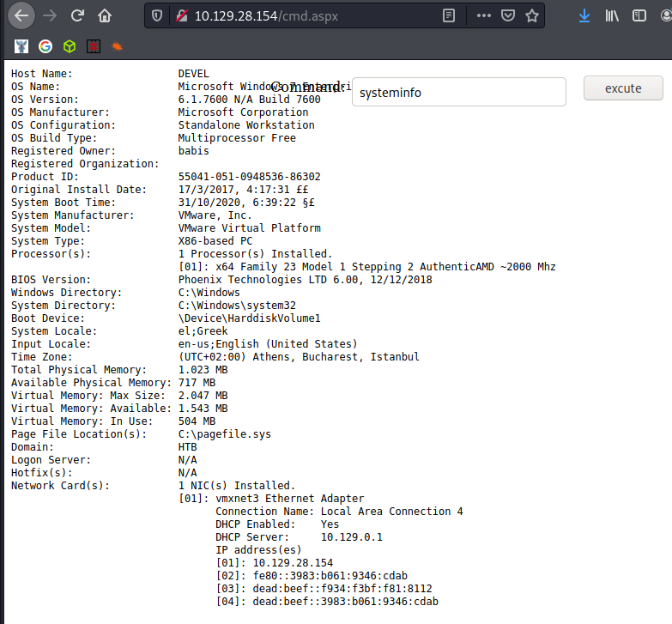Show insecure connection padlock details
The width and height of the screenshot is (672, 624).
point(180,15)
